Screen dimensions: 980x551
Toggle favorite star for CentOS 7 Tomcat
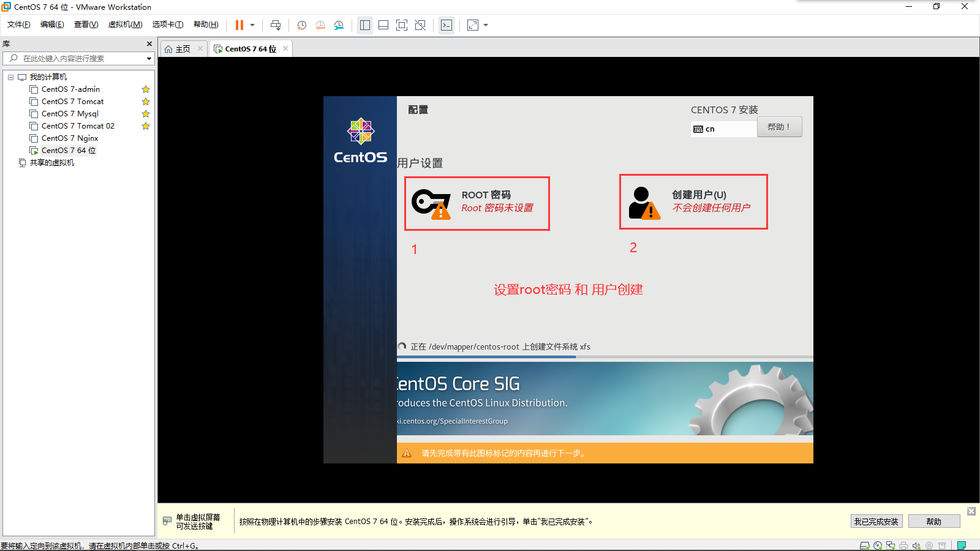146,102
